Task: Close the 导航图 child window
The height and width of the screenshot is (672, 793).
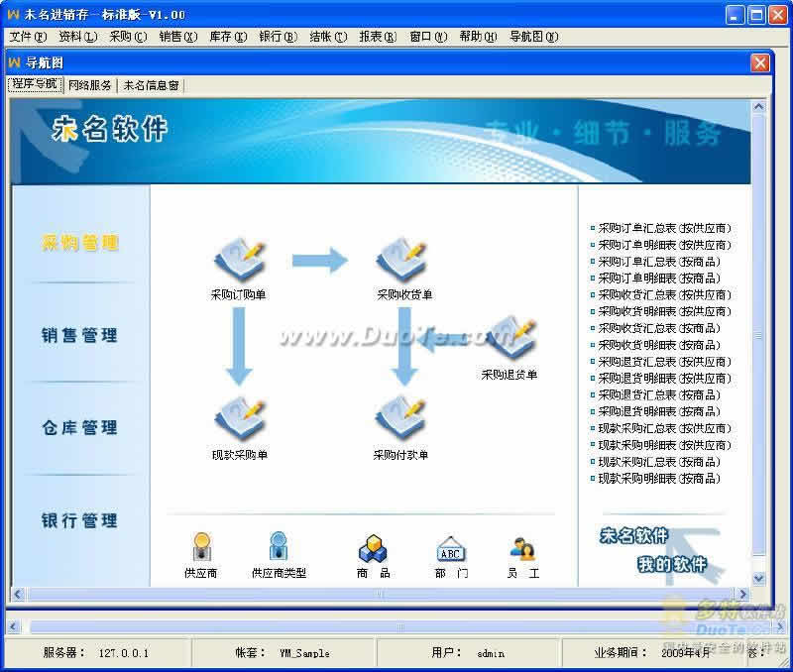Action: (x=759, y=63)
